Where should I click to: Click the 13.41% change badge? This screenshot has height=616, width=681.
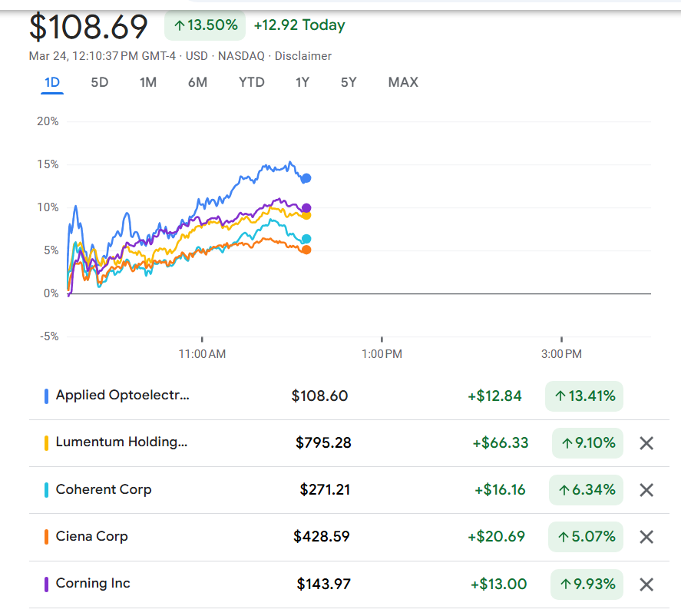coord(584,396)
